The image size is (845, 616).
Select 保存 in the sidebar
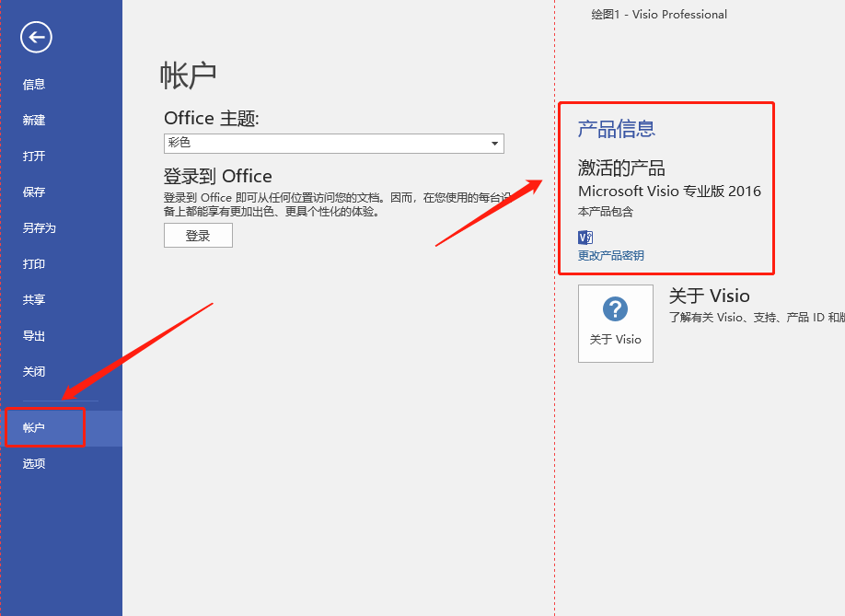pos(34,192)
